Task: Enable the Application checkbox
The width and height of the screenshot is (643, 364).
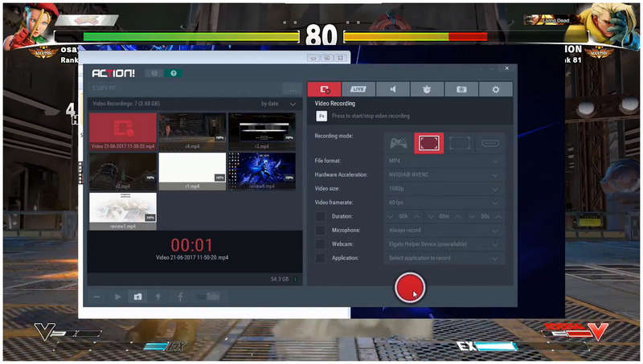Action: coord(320,258)
